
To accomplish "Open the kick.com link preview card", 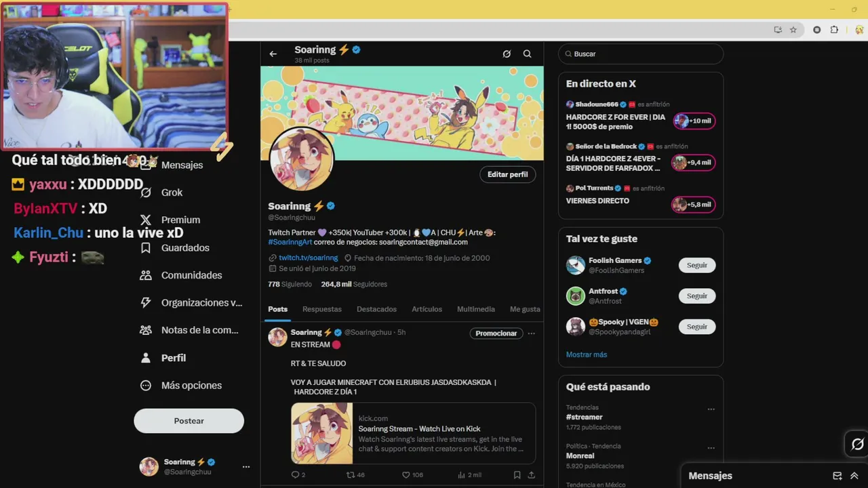I will [x=413, y=434].
